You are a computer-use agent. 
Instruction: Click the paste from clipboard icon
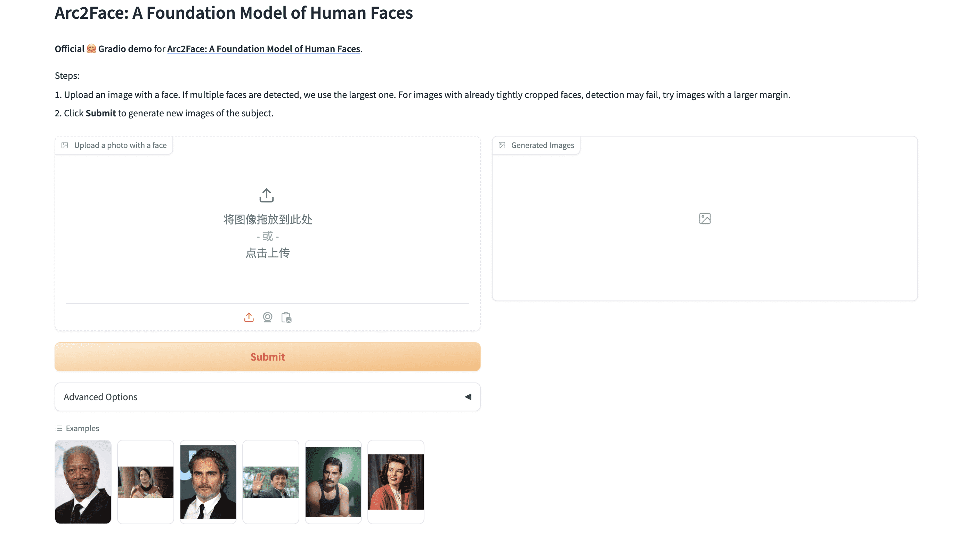pyautogui.click(x=286, y=317)
